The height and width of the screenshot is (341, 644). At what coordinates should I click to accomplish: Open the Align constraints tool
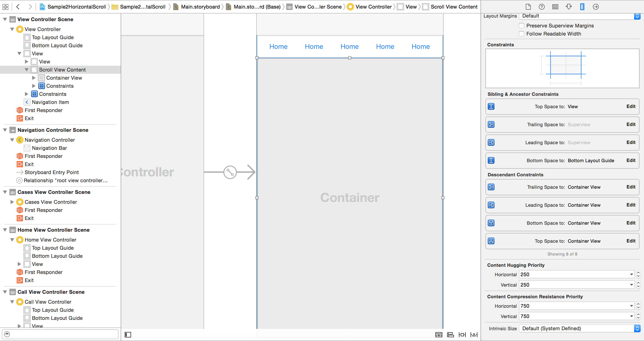coord(451,334)
